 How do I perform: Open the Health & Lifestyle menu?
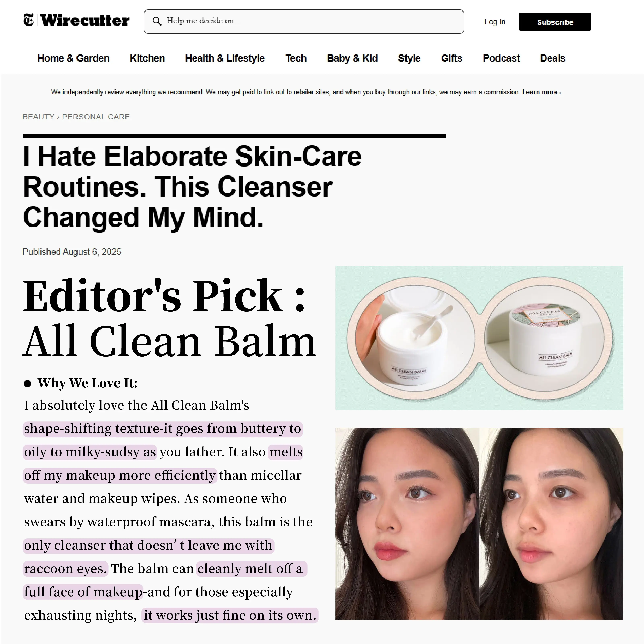pos(225,58)
